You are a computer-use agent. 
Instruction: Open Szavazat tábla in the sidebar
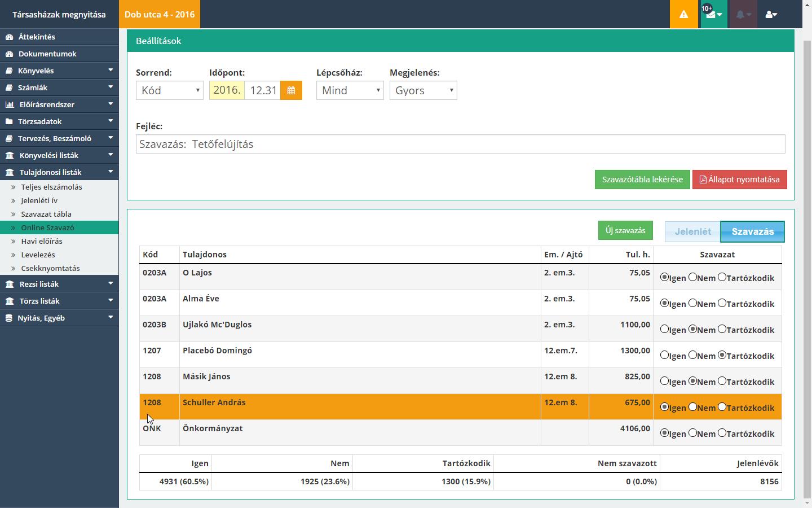[46, 214]
